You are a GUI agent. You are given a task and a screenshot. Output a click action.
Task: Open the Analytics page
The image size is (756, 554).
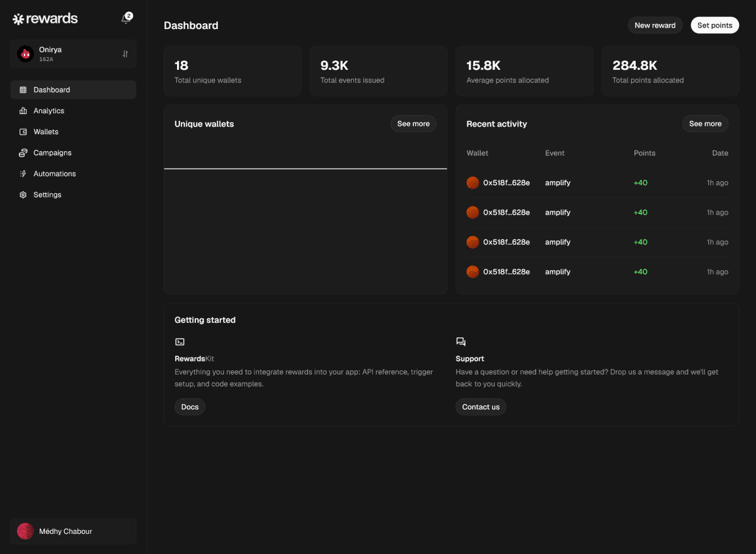pos(73,111)
